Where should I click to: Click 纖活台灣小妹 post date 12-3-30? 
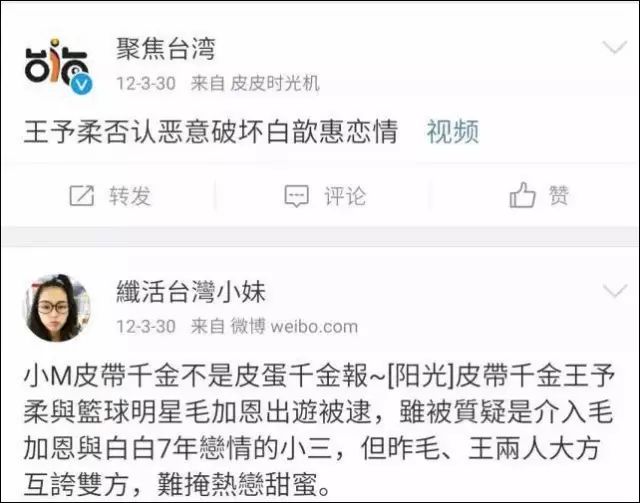[x=146, y=327]
